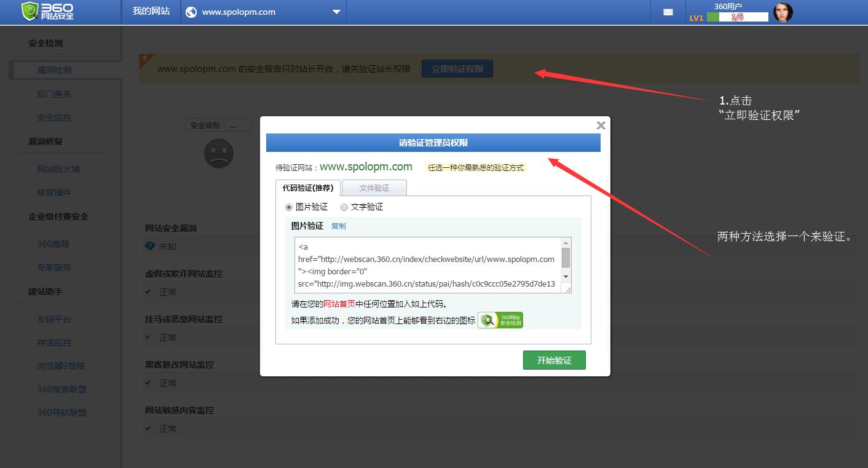This screenshot has height=468, width=868.
Task: Click checkmark under 网站敏感内容监控
Action: tap(148, 428)
